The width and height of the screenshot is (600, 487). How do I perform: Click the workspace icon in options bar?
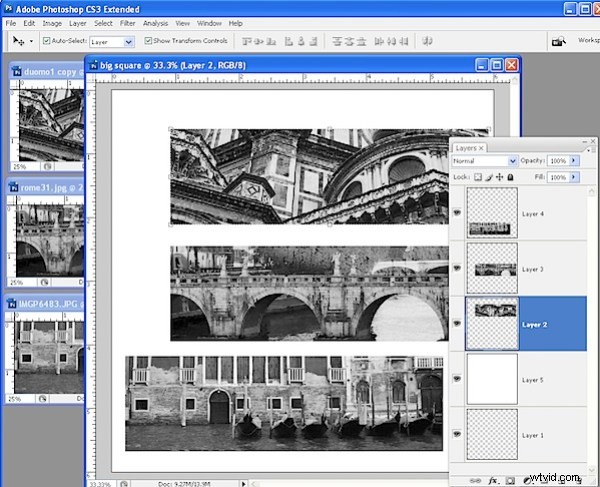click(559, 41)
